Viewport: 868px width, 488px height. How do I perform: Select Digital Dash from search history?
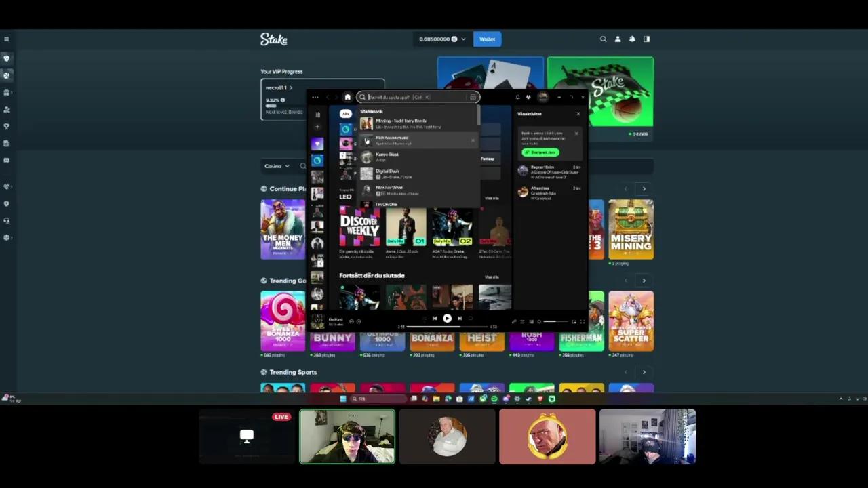point(387,174)
